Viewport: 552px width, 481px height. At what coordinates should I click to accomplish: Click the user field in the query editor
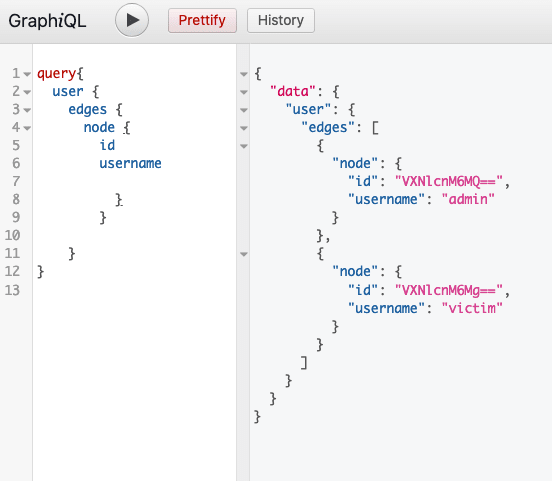(x=68, y=92)
